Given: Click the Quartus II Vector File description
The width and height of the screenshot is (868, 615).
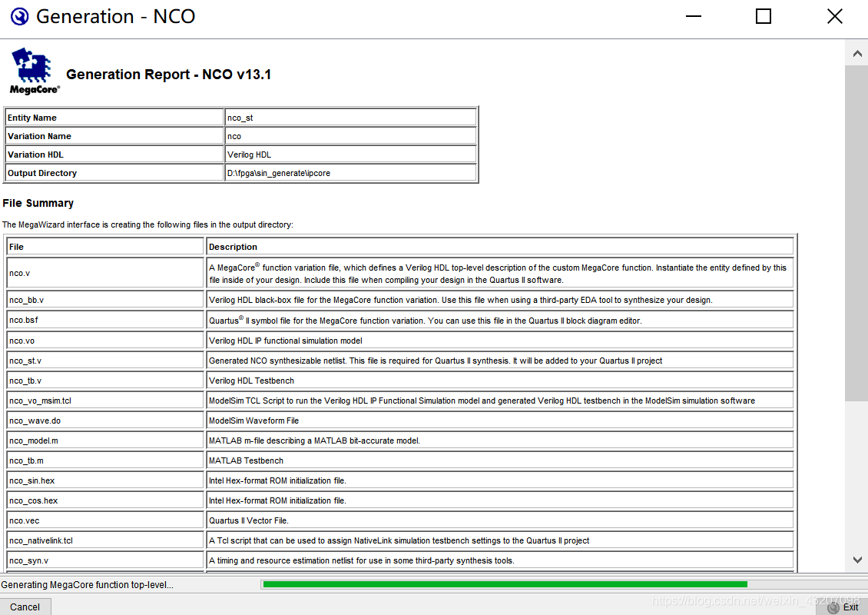Looking at the screenshot, I should (x=249, y=520).
